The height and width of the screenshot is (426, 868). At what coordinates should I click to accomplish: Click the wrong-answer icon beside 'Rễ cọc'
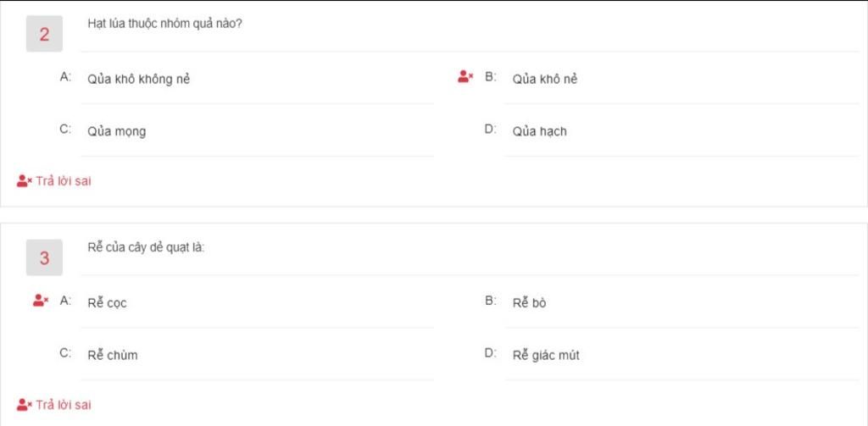(x=40, y=301)
